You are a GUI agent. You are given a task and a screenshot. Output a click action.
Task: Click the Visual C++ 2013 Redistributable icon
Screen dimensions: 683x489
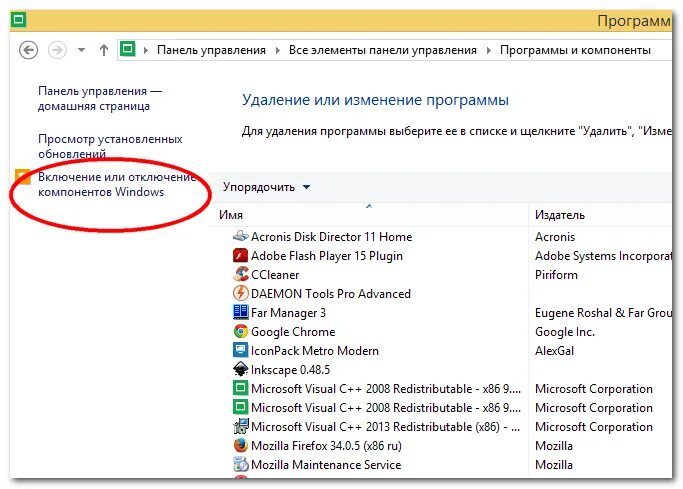pyautogui.click(x=241, y=426)
